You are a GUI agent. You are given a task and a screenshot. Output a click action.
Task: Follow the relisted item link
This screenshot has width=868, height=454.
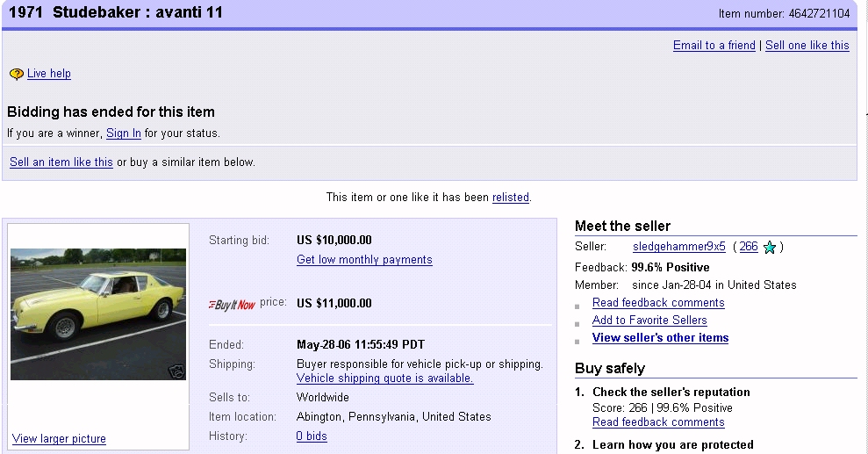click(x=510, y=198)
